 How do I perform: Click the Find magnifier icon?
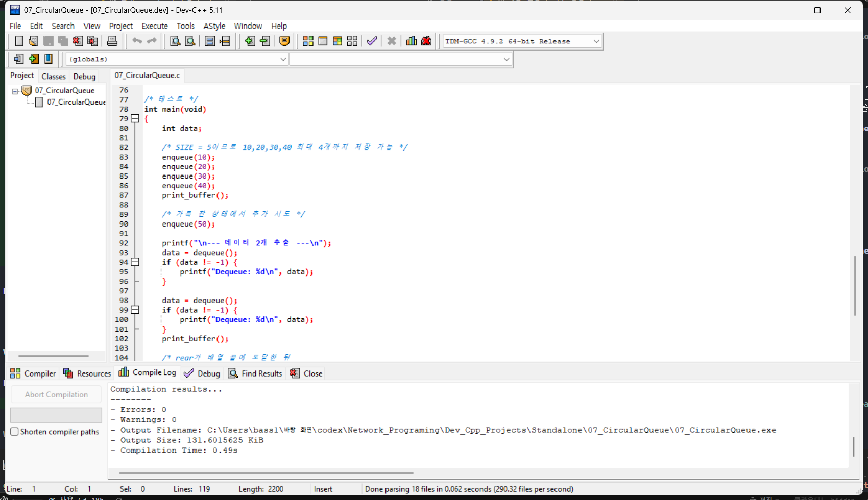pyautogui.click(x=175, y=41)
